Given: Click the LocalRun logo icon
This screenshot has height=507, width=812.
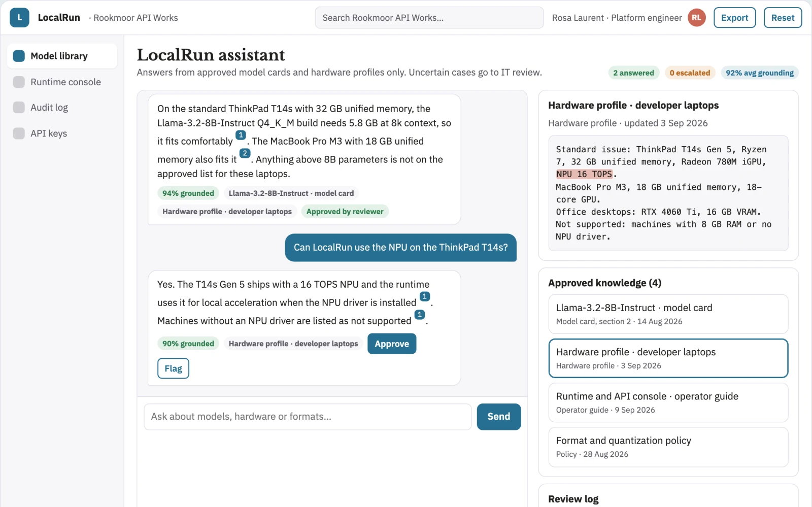Looking at the screenshot, I should pos(19,18).
